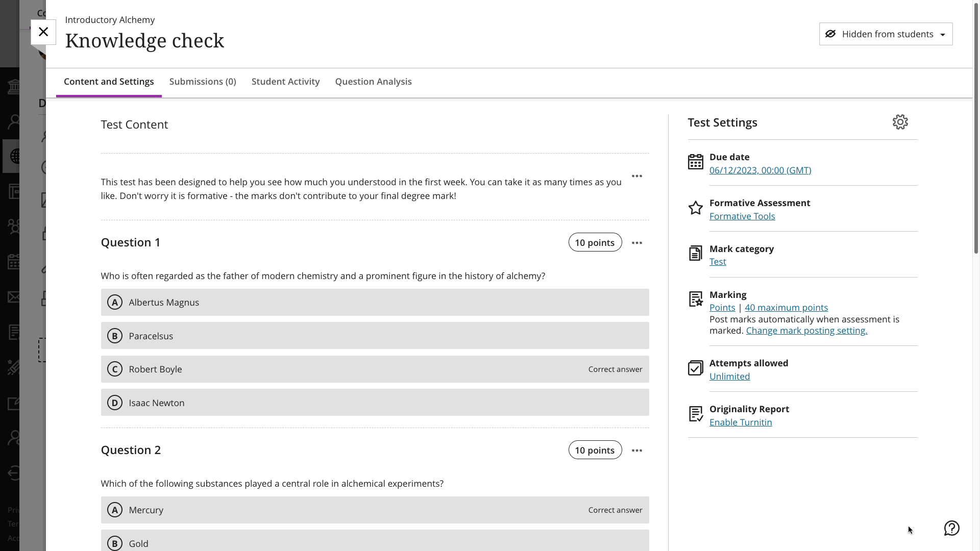Open the Formative Tools link
The width and height of the screenshot is (980, 551).
click(x=742, y=216)
